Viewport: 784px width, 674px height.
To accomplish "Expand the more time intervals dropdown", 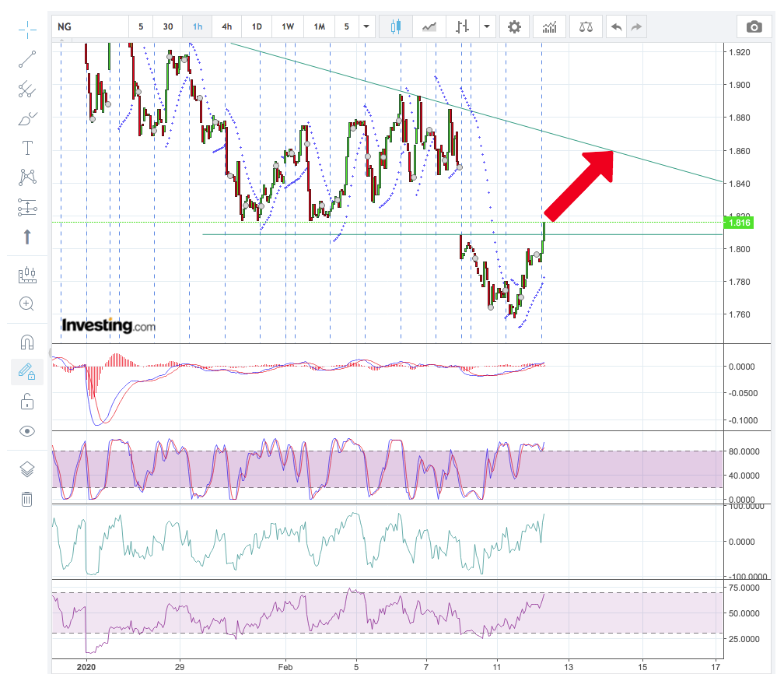I will coord(366,26).
